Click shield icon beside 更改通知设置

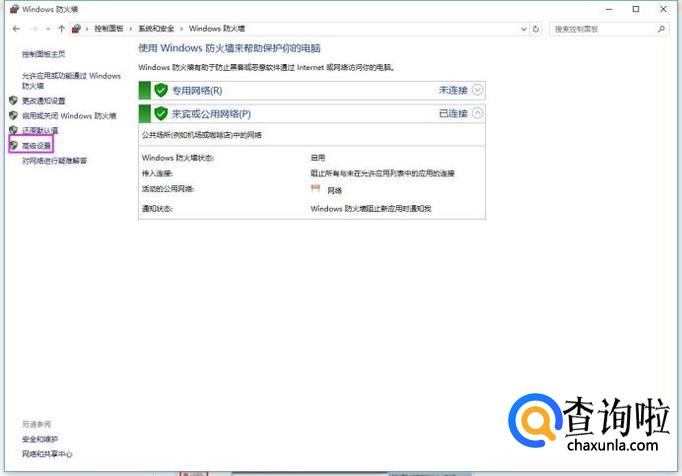[x=13, y=101]
